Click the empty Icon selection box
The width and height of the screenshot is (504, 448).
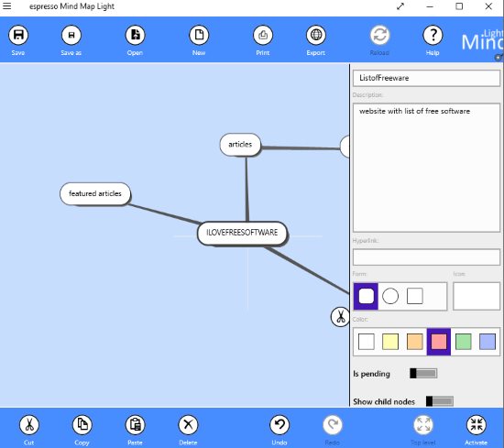(477, 296)
